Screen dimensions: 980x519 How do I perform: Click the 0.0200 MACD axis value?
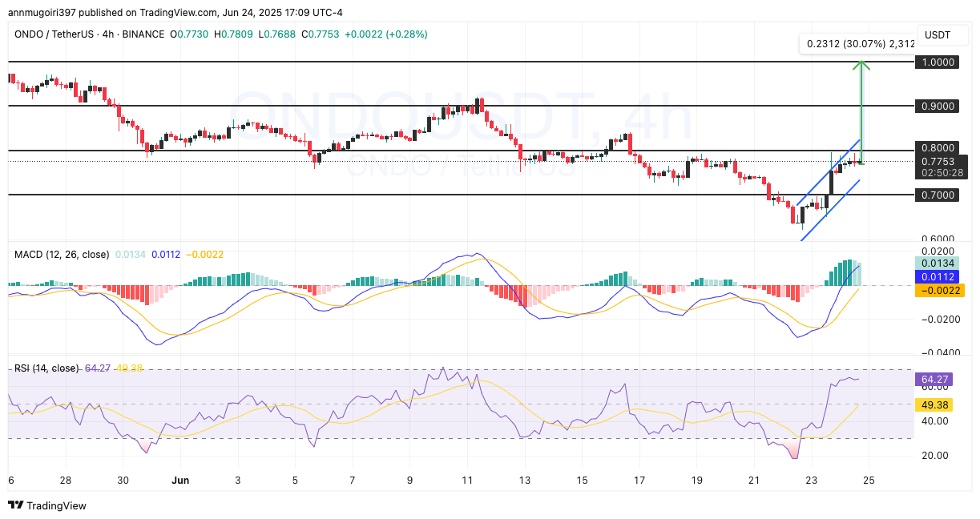point(937,251)
